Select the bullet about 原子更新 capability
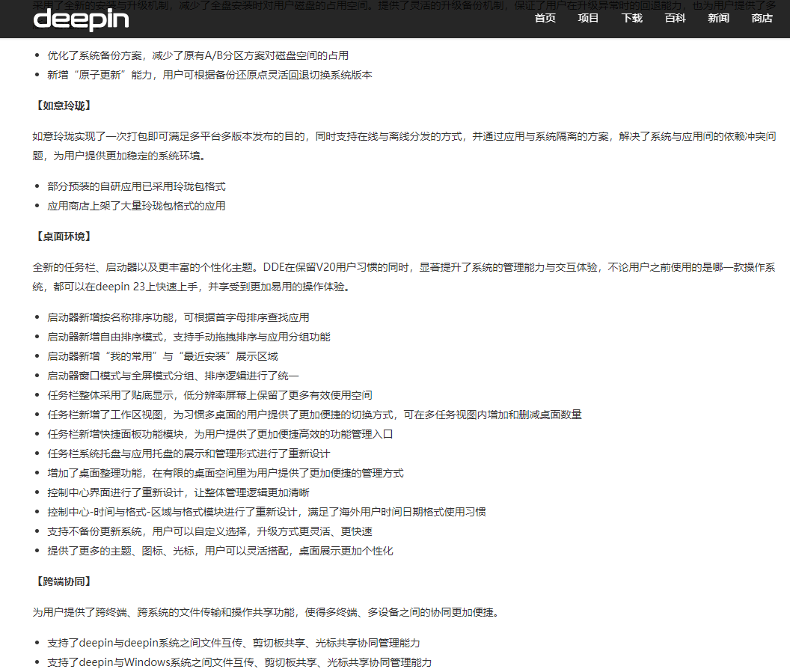This screenshot has height=672, width=790. 208,75
